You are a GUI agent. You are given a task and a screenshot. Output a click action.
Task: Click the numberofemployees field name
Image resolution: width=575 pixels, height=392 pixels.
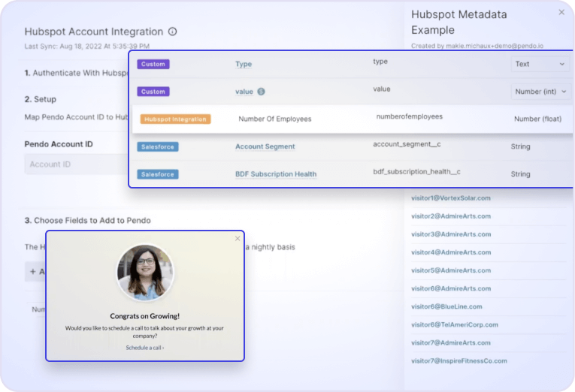pos(409,116)
